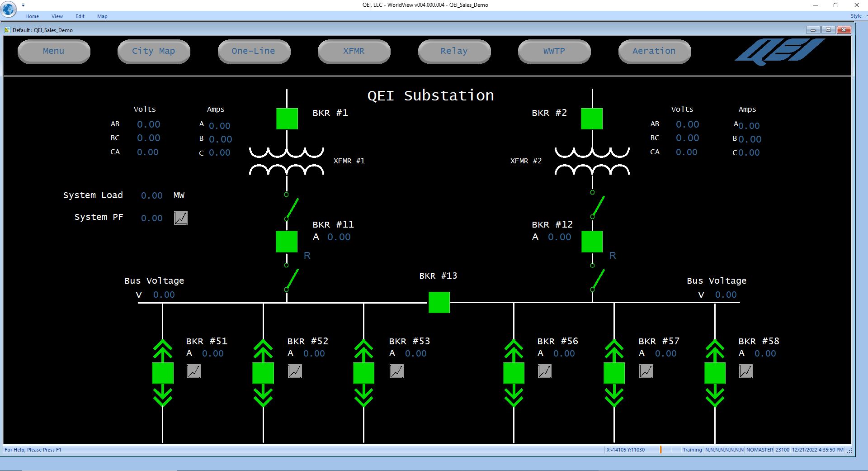This screenshot has width=868, height=471.
Task: Select feeder breaker BKR #53 symbol
Action: (363, 373)
